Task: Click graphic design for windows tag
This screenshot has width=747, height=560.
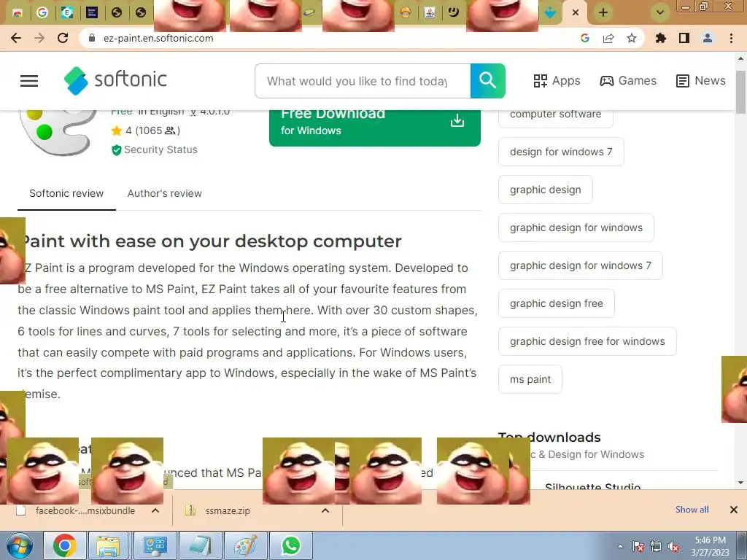Action: 576,227
